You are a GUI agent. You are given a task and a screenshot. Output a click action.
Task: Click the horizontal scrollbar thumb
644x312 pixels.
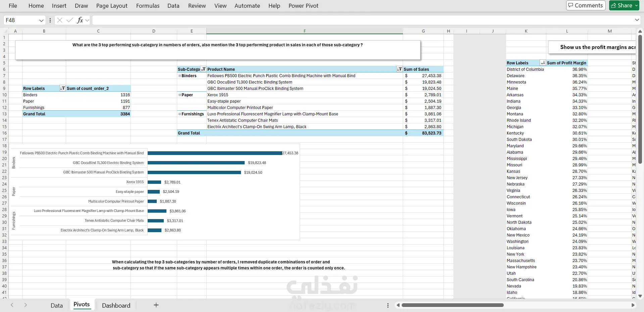coord(452,305)
